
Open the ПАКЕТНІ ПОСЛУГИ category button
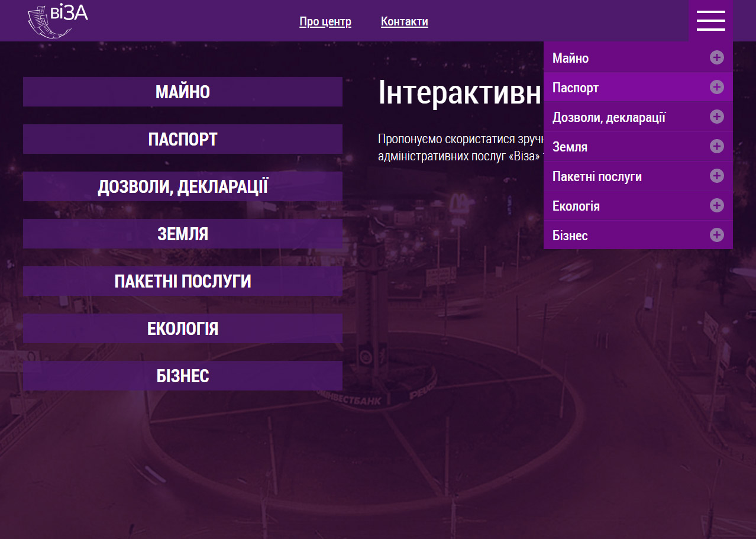pos(183,282)
